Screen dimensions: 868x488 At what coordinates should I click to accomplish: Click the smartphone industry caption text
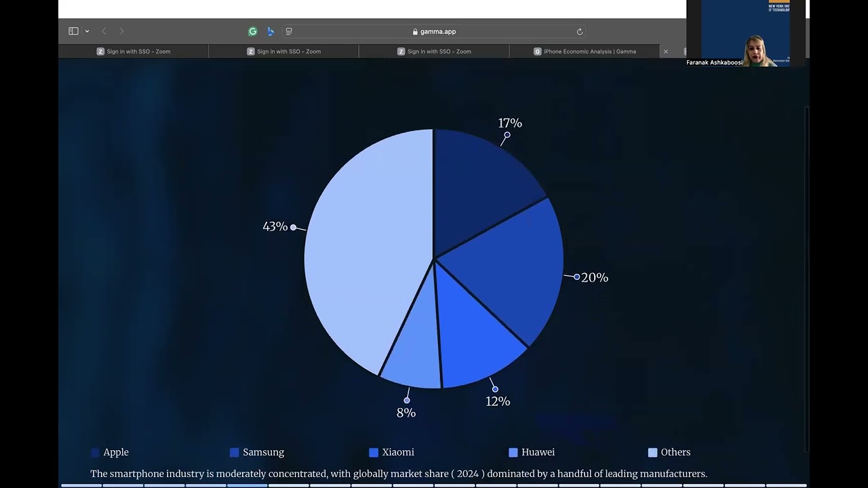point(399,474)
